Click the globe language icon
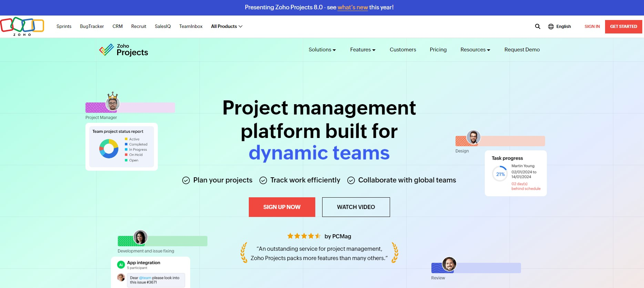 (x=551, y=27)
